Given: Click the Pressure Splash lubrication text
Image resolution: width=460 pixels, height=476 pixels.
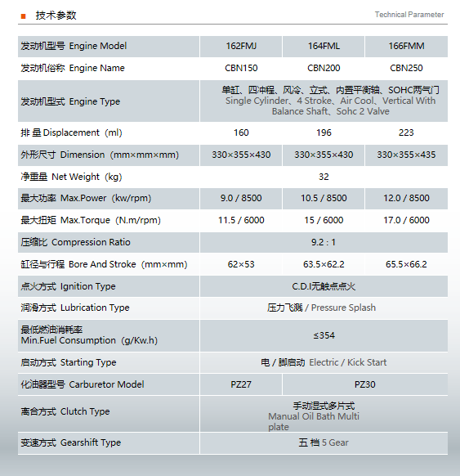Looking at the screenshot, I should click(x=343, y=308).
